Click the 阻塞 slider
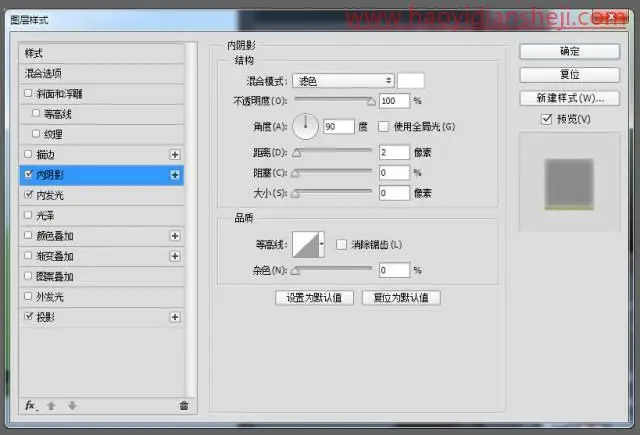The image size is (640, 435). [332, 172]
